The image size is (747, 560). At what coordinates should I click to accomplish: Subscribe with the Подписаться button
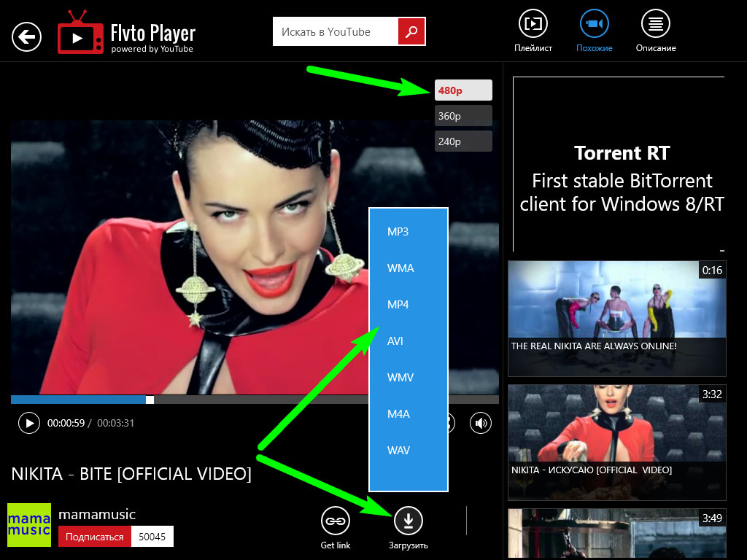pyautogui.click(x=94, y=537)
